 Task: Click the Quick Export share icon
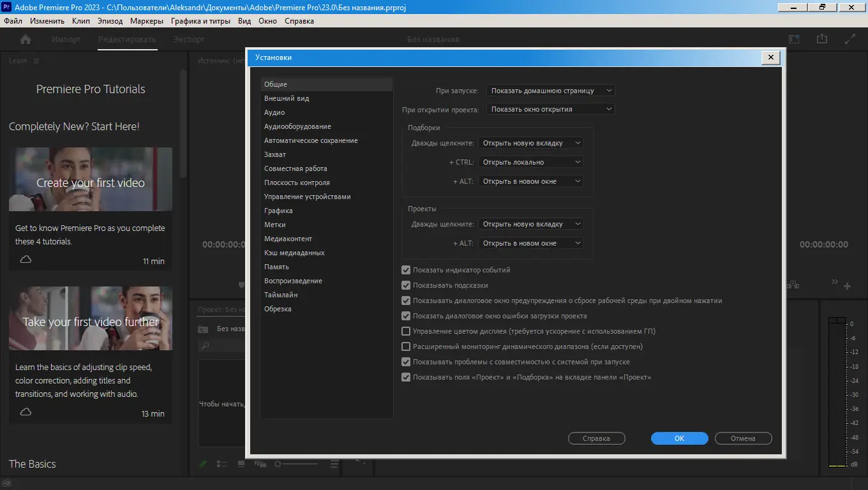(x=822, y=40)
